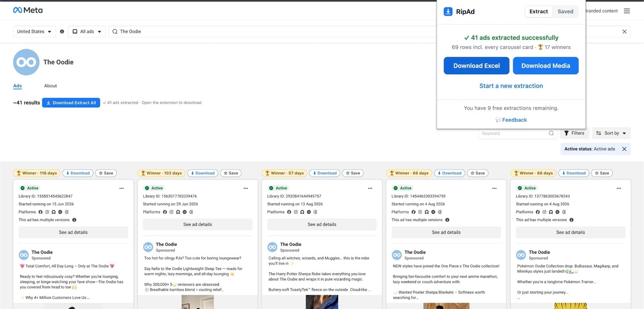This screenshot has height=309, width=644.
Task: Clear the search box with the X icon
Action: pos(624,31)
